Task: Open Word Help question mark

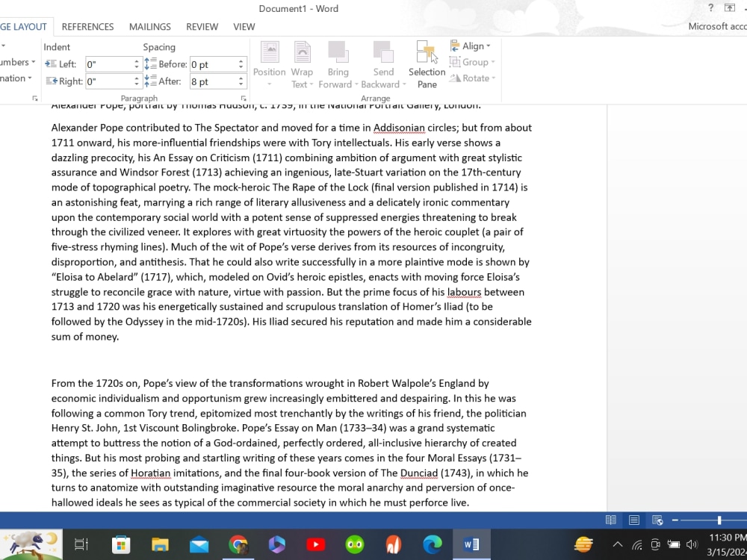Action: (x=711, y=7)
